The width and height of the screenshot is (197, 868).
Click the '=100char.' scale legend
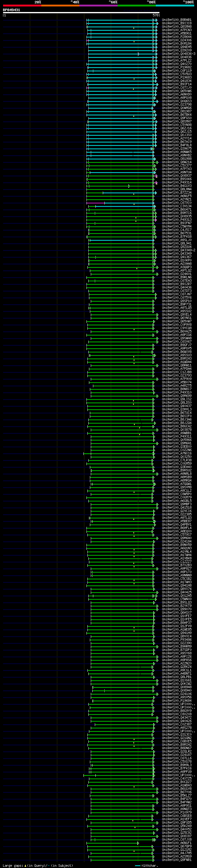click(x=150, y=866)
